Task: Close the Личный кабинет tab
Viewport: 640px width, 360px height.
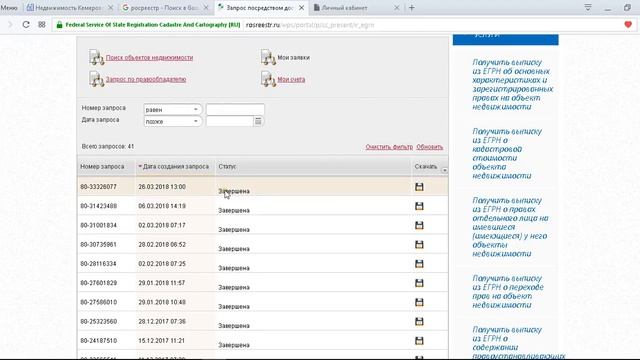Action: (396, 8)
